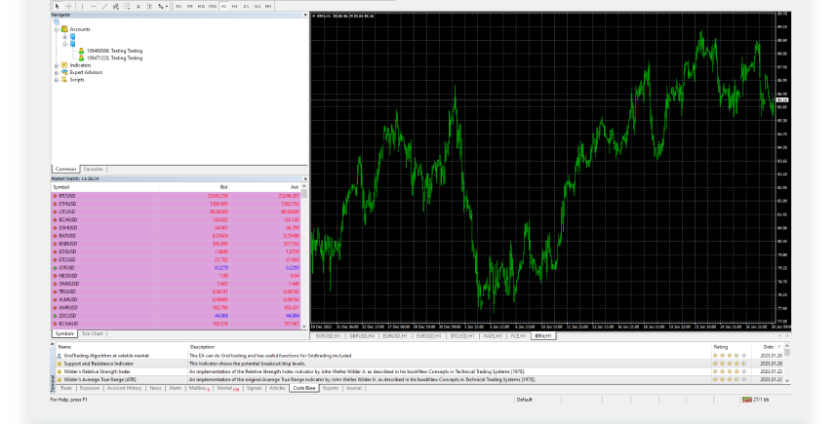
Task: Expand the Indicators tree node
Action: point(56,65)
